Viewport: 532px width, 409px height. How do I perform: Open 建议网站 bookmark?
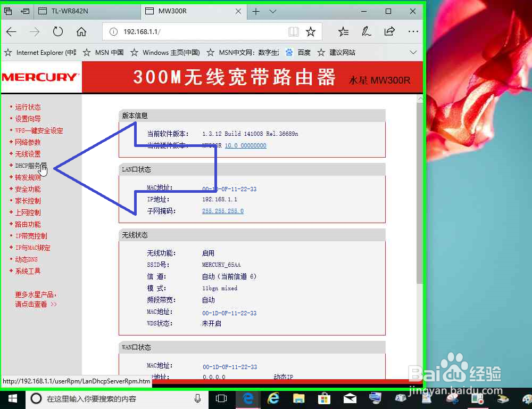coord(336,53)
